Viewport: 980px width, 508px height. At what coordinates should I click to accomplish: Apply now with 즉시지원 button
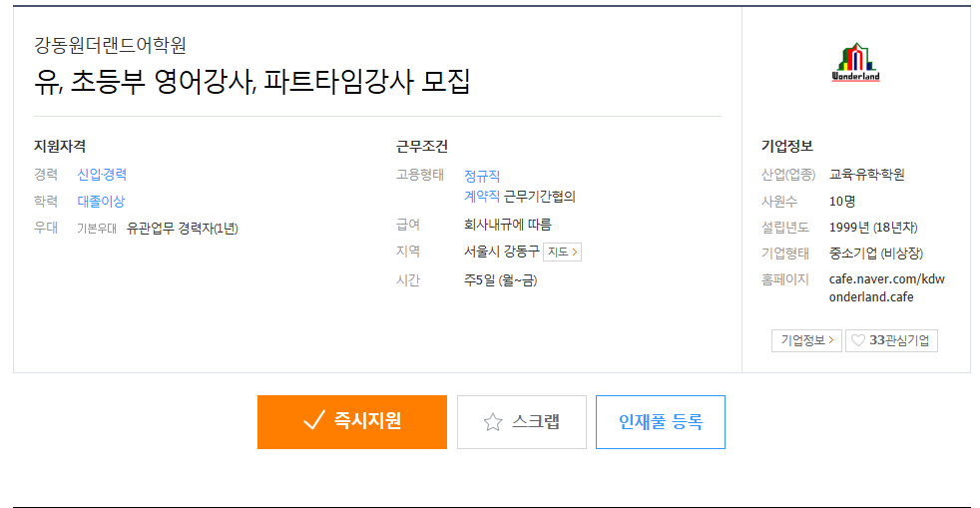pyautogui.click(x=352, y=422)
